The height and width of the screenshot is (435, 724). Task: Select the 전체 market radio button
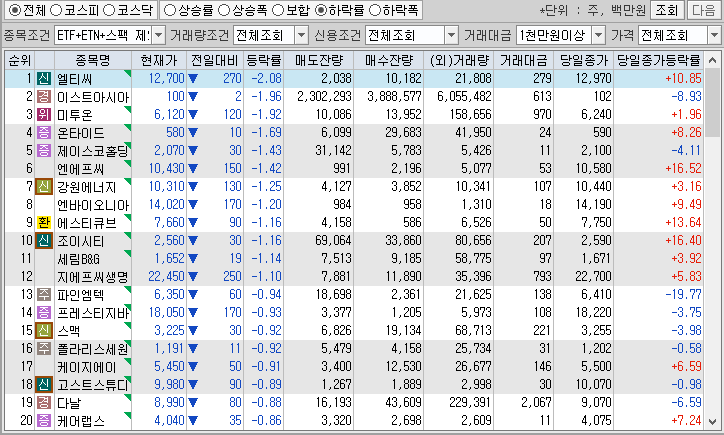[x=14, y=10]
